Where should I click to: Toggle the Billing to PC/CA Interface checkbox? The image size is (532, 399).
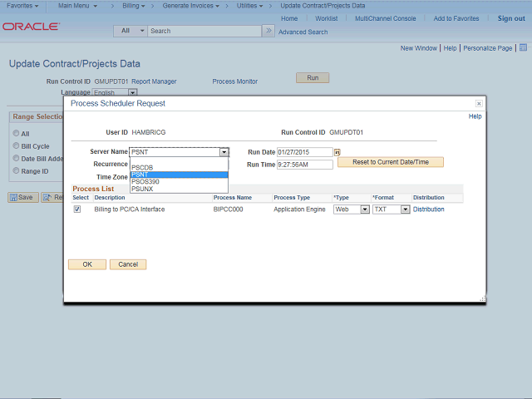pyautogui.click(x=77, y=209)
